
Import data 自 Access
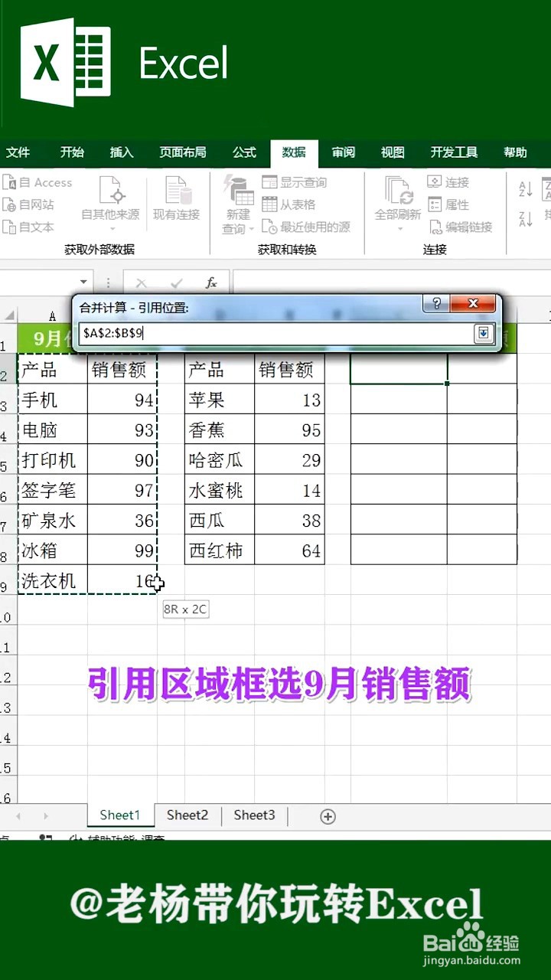point(37,182)
